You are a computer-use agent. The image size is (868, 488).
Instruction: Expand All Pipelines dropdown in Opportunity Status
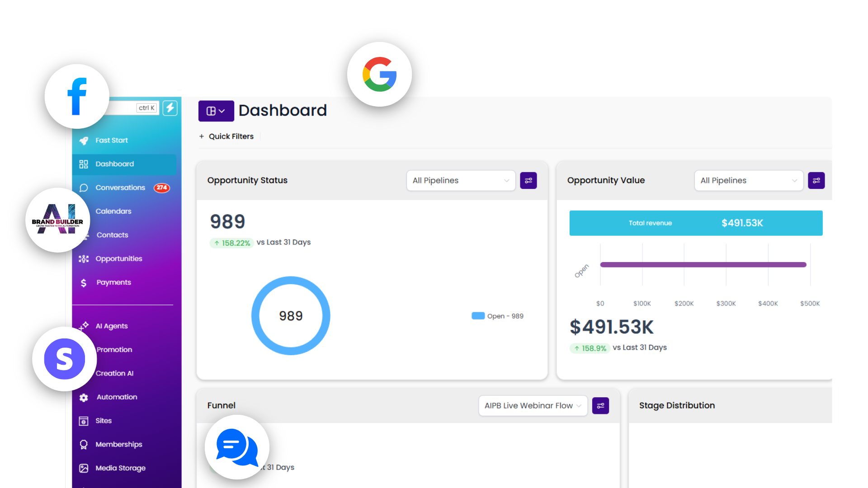click(461, 180)
